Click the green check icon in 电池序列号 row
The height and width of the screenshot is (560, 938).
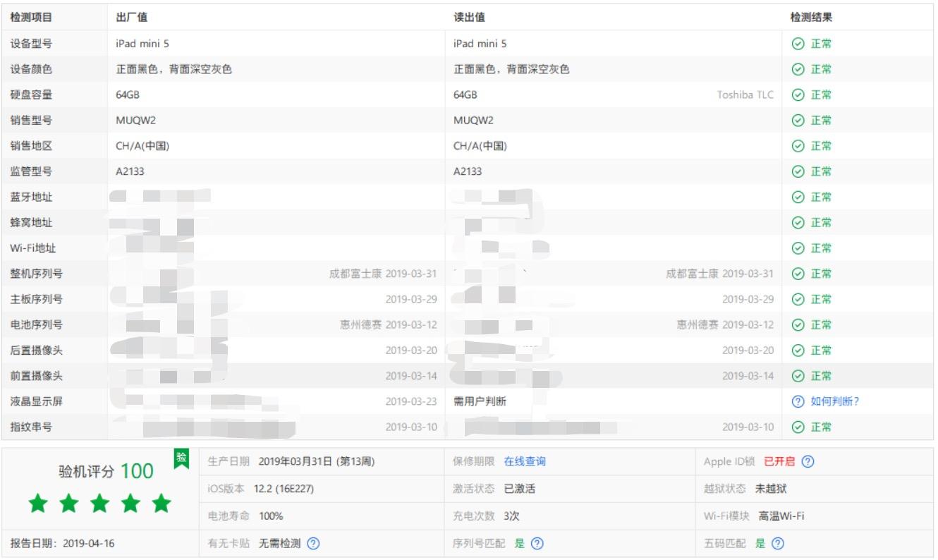pyautogui.click(x=798, y=325)
